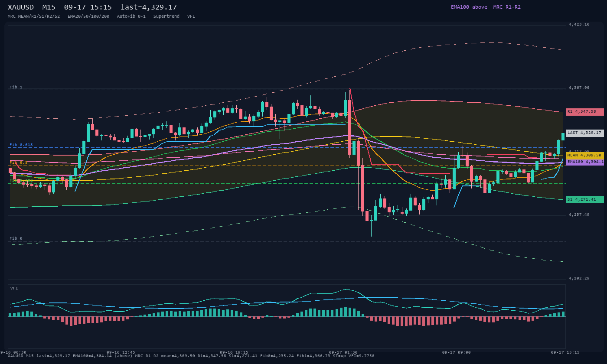Click the 09-17 15:15 time axis label
The image size is (607, 364).
(565, 352)
